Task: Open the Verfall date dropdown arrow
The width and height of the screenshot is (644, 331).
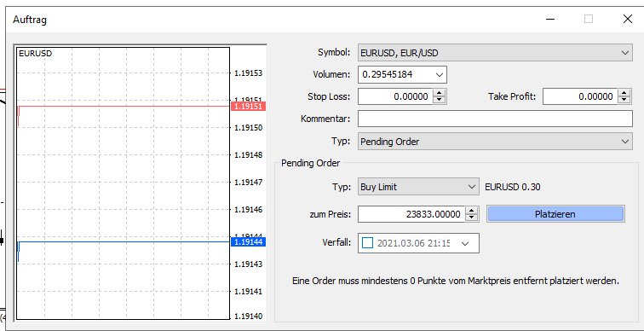Action: 465,243
